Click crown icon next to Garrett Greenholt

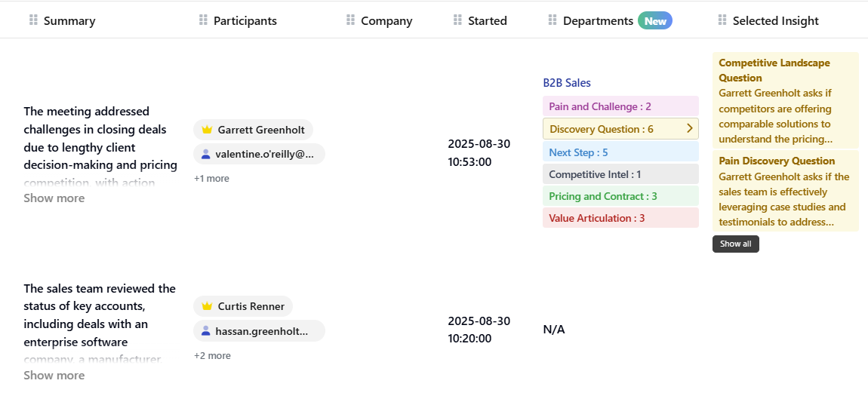pos(207,130)
